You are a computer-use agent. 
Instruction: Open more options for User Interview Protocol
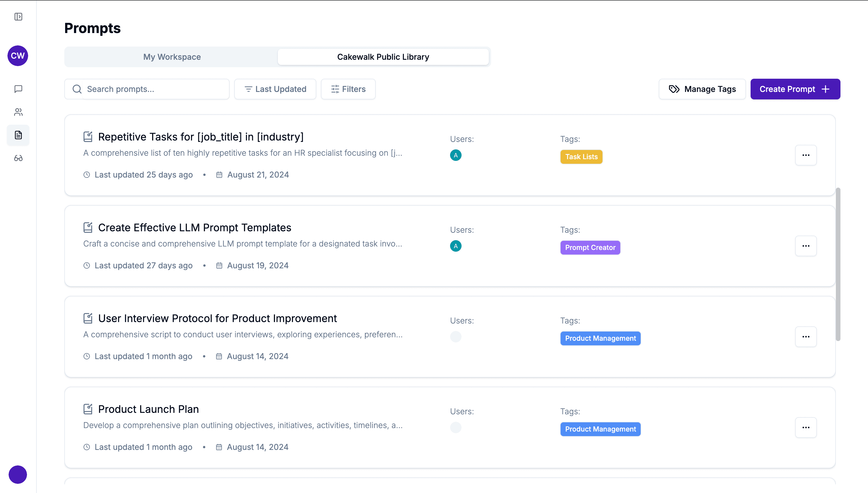806,337
